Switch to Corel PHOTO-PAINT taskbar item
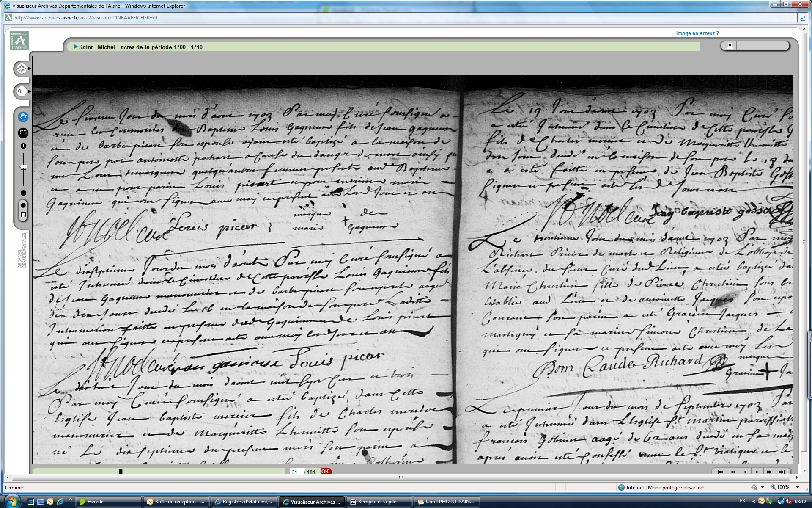Viewport: 812px width, 508px height. tap(446, 502)
